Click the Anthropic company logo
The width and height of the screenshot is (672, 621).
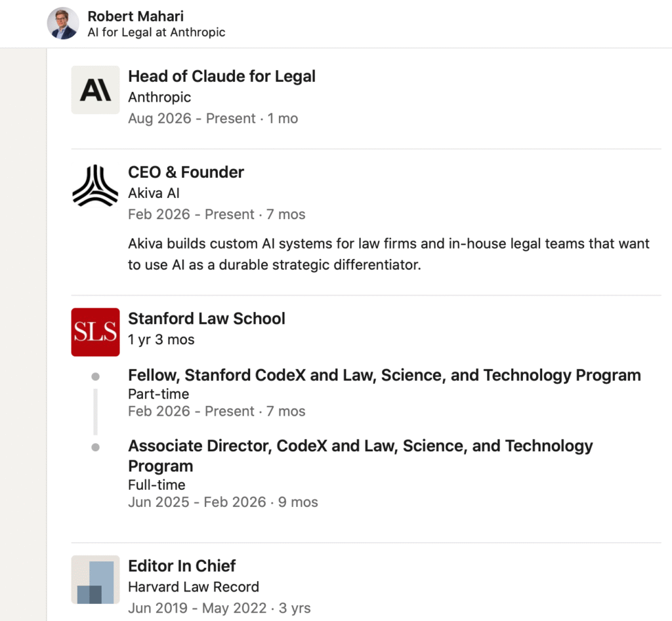(x=95, y=90)
